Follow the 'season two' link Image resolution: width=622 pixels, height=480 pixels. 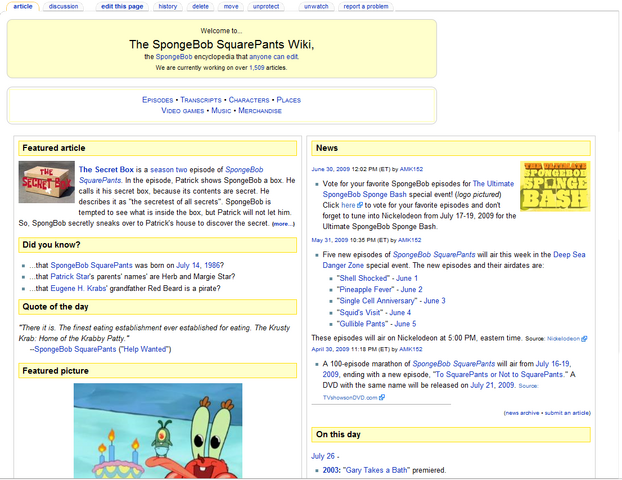pos(169,169)
